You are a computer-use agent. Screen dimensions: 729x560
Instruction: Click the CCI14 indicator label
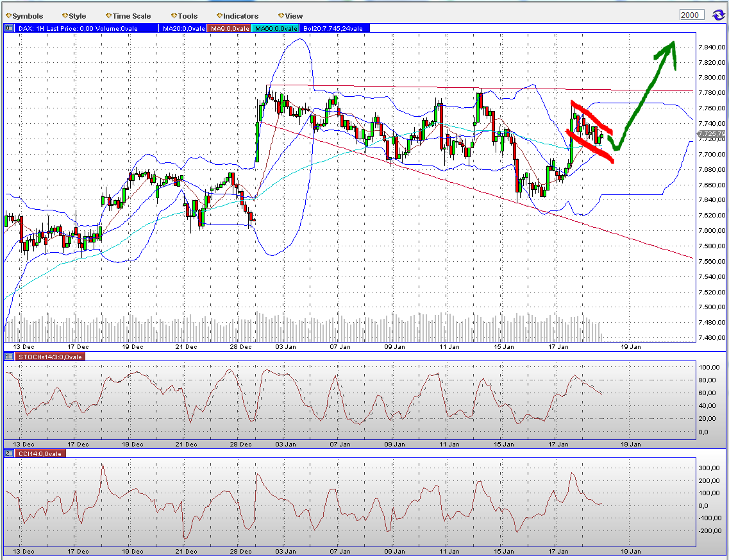[40, 454]
